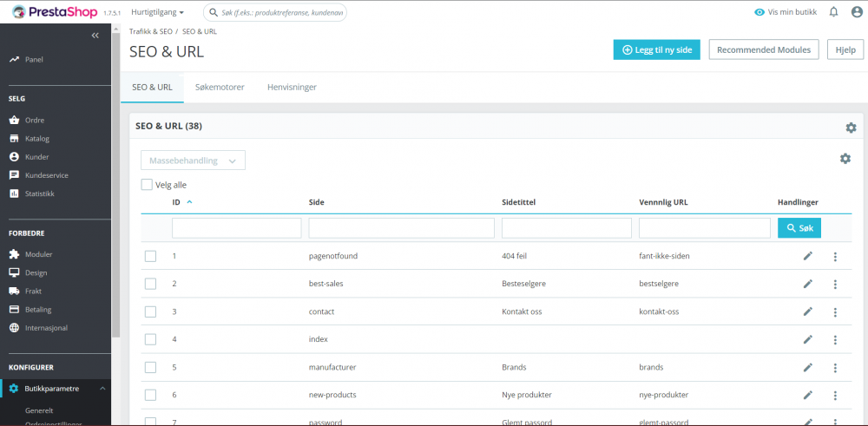
Task: Switch to SEO & URL tab
Action: click(152, 87)
